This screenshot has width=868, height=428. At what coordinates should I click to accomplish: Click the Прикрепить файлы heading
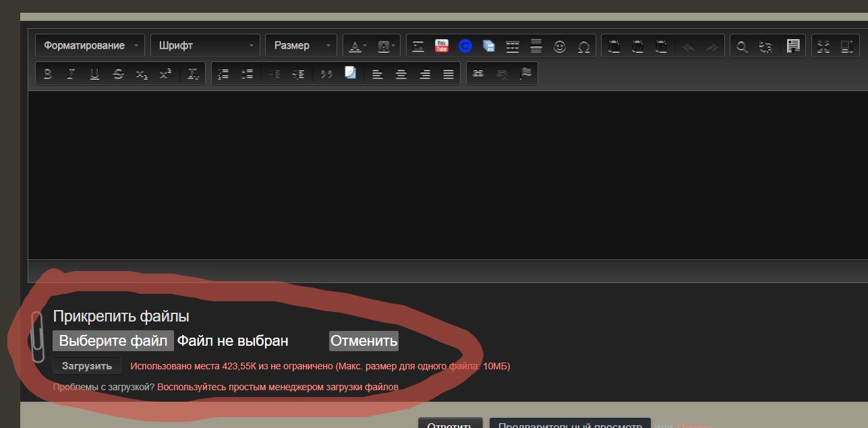click(x=121, y=316)
